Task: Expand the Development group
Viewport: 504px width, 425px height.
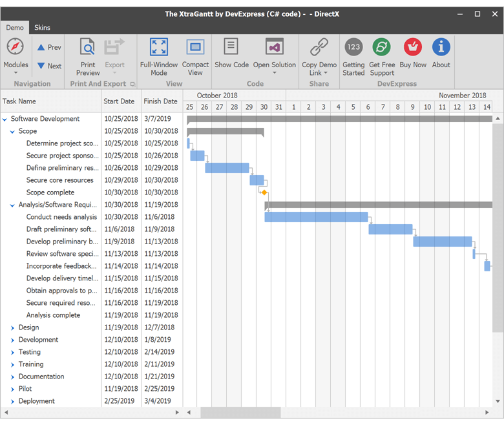Action: (12, 340)
